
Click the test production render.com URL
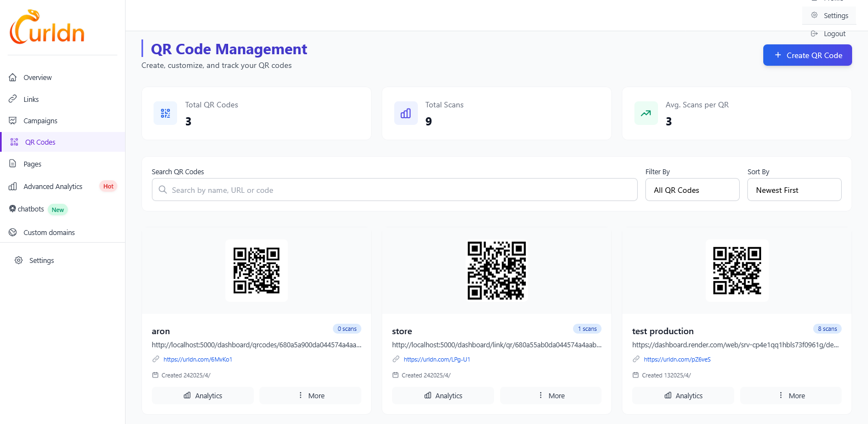click(x=735, y=345)
